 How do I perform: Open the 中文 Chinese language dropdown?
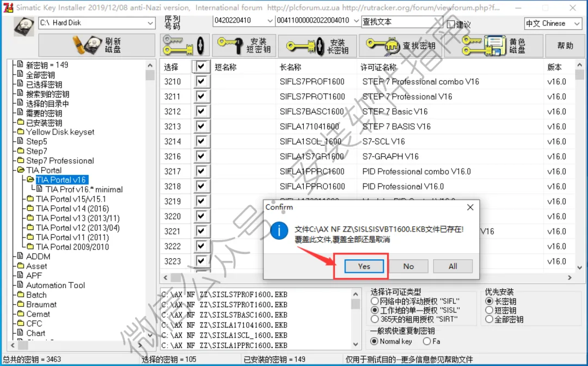coord(577,23)
